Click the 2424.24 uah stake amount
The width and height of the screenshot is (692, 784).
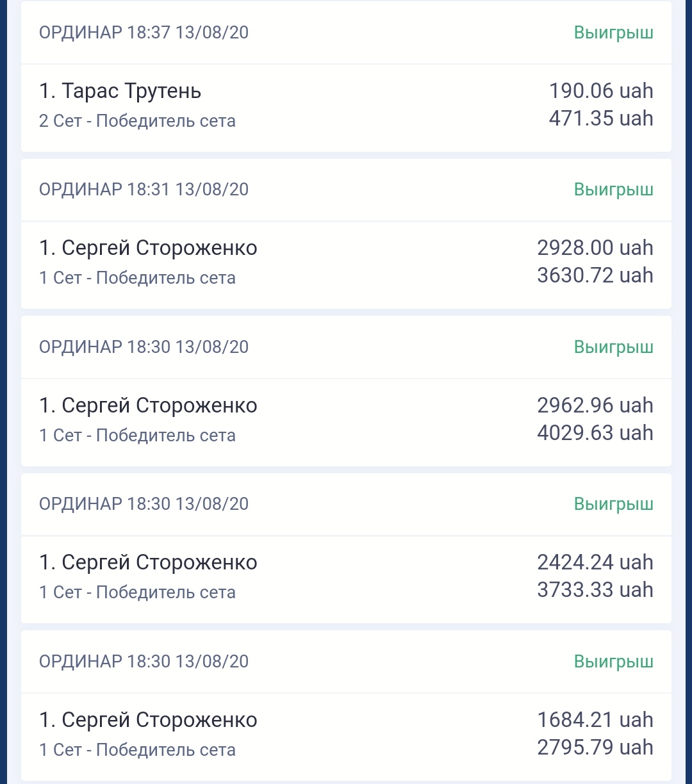click(595, 562)
